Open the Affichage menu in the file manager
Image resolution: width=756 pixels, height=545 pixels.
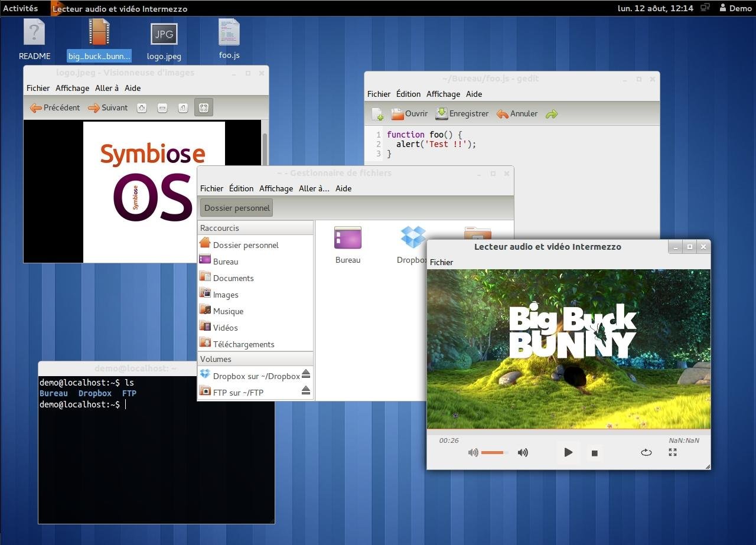276,188
